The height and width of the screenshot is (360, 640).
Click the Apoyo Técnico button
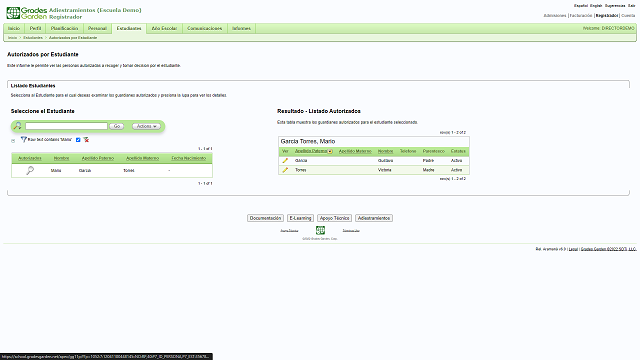click(334, 218)
